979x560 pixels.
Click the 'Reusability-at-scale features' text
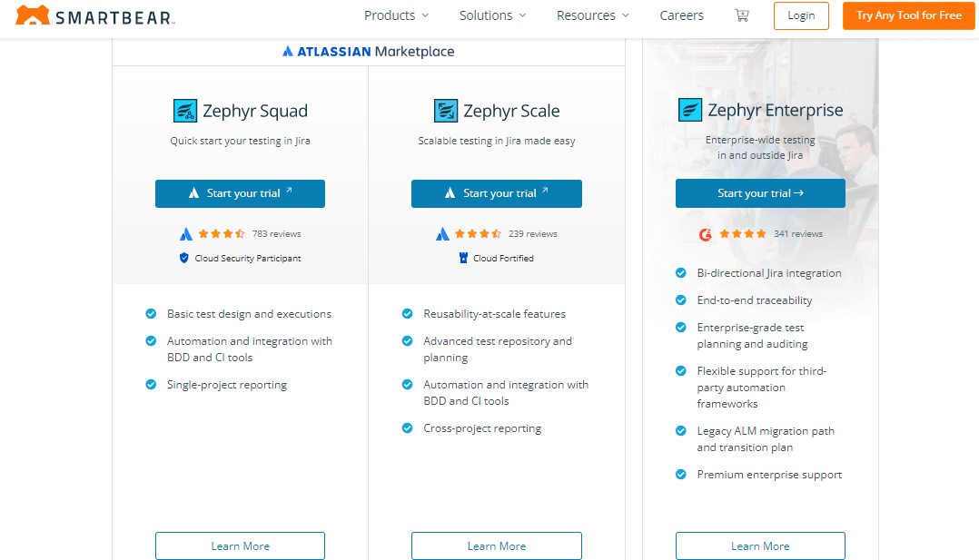[494, 314]
